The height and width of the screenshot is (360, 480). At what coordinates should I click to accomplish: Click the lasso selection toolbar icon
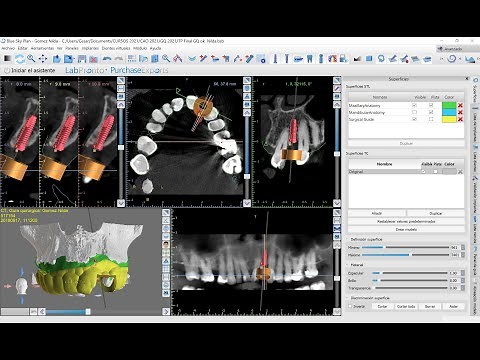(x=381, y=59)
